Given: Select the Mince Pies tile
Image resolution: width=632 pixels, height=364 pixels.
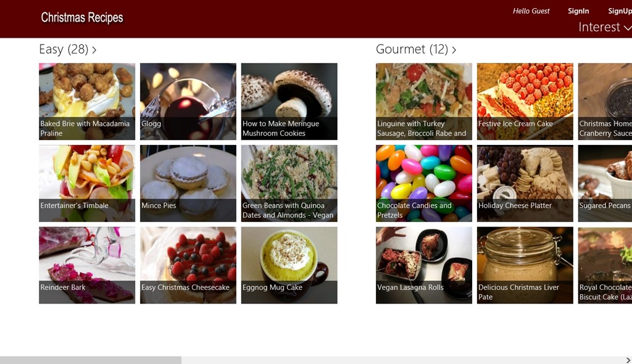Looking at the screenshot, I should pyautogui.click(x=188, y=183).
